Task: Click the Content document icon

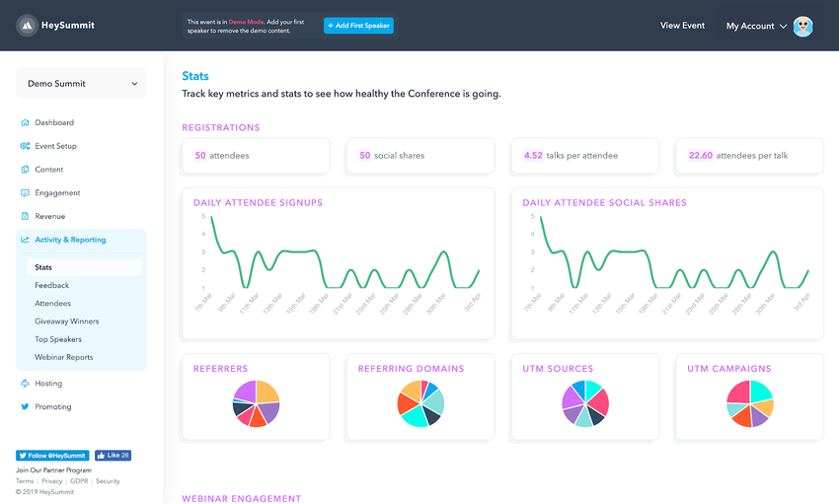Action: [x=25, y=170]
